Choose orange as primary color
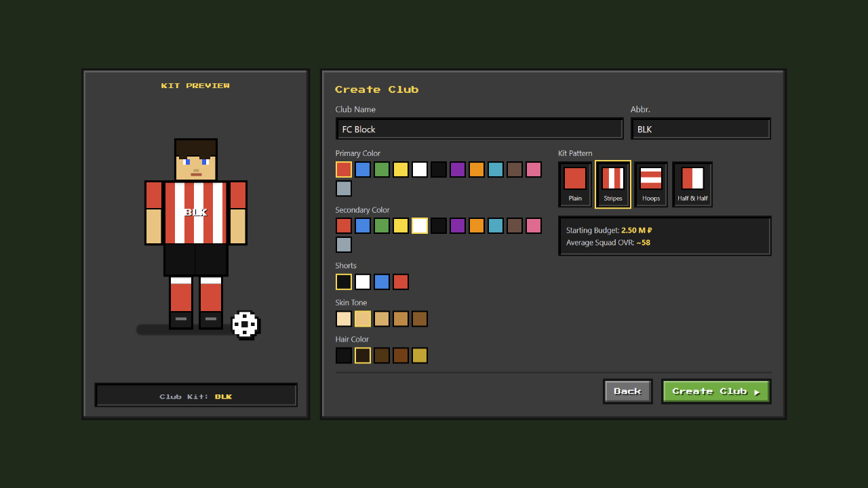 click(x=477, y=169)
